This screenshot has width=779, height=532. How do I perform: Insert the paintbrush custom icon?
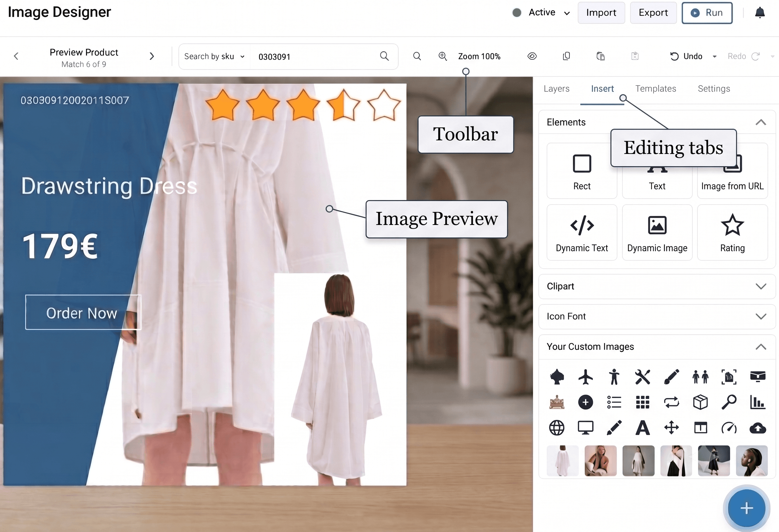(671, 377)
